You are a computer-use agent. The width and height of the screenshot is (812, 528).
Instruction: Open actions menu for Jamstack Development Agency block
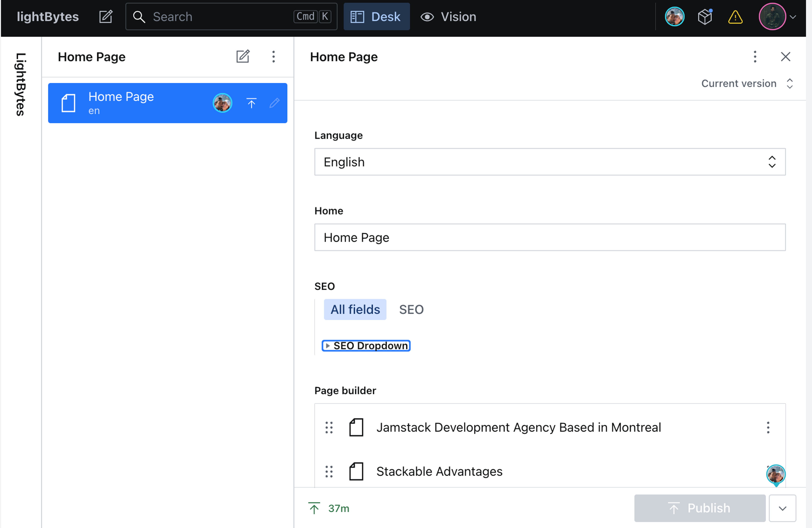point(768,427)
